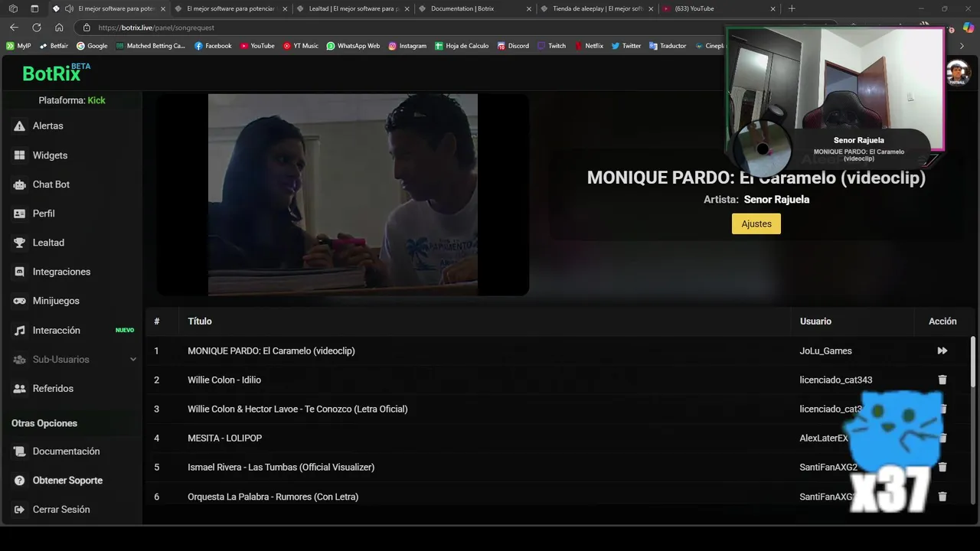Open a new browser tab
980x551 pixels.
(792, 8)
